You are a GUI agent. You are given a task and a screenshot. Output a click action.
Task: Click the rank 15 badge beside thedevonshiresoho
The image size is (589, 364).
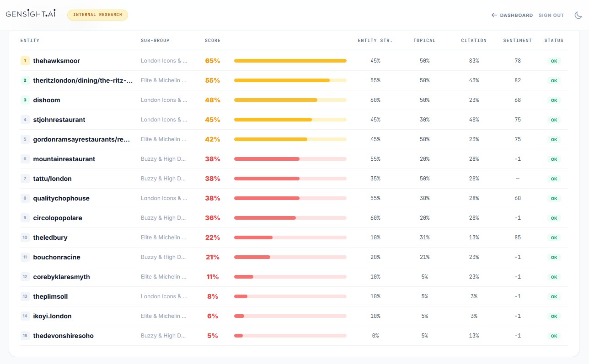25,336
